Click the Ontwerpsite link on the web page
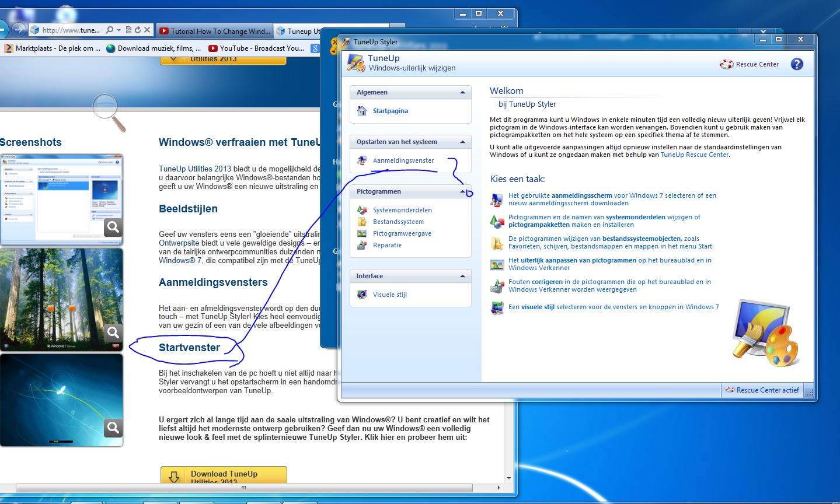This screenshot has height=504, width=840. tap(179, 243)
